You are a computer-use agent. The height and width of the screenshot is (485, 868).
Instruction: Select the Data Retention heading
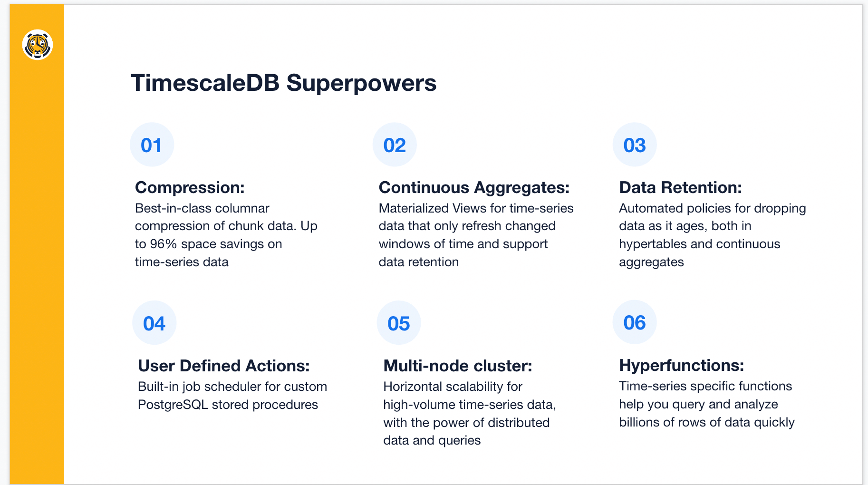click(x=680, y=187)
